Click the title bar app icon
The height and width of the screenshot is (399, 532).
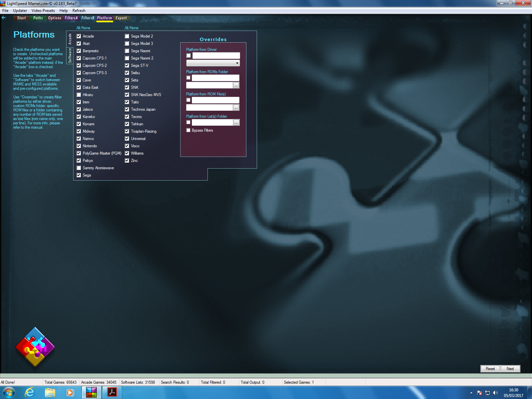click(x=3, y=4)
